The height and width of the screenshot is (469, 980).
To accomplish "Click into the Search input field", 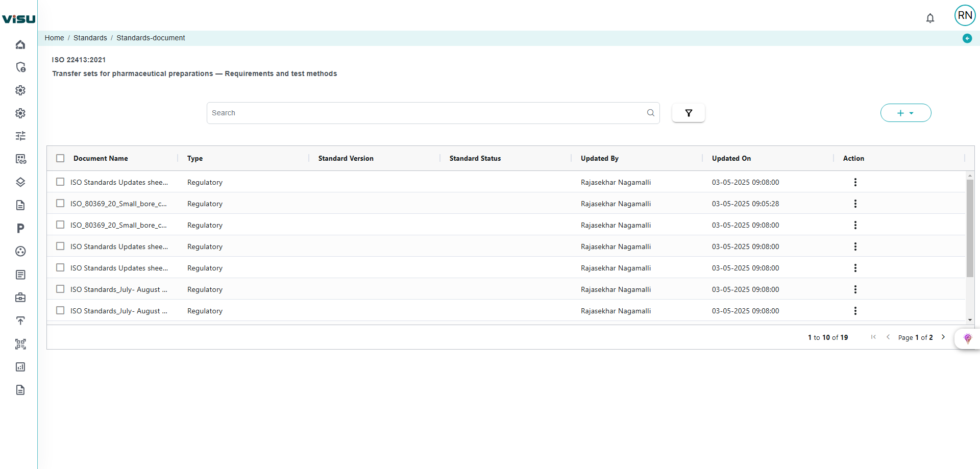I will [x=426, y=113].
